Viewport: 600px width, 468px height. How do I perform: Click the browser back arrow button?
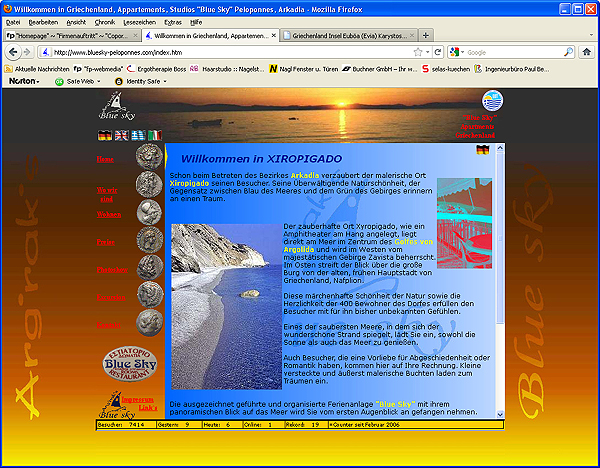[11, 52]
